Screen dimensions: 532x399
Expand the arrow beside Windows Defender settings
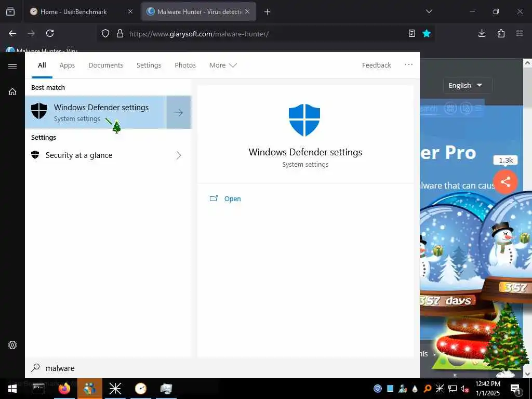[179, 112]
